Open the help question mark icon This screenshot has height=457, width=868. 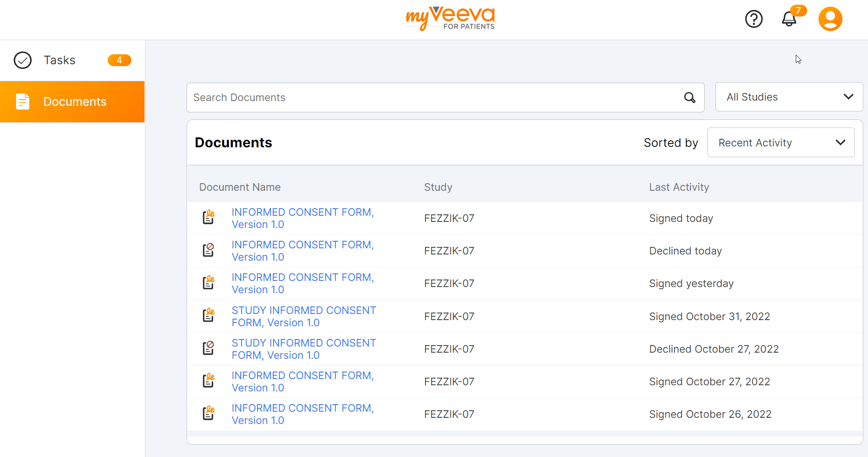(x=754, y=19)
